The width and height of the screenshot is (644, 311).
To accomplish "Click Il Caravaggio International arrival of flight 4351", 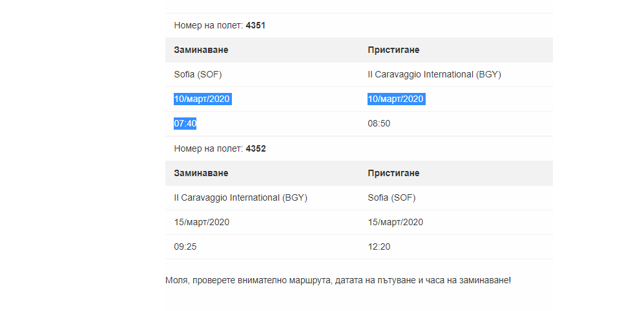I will point(434,75).
